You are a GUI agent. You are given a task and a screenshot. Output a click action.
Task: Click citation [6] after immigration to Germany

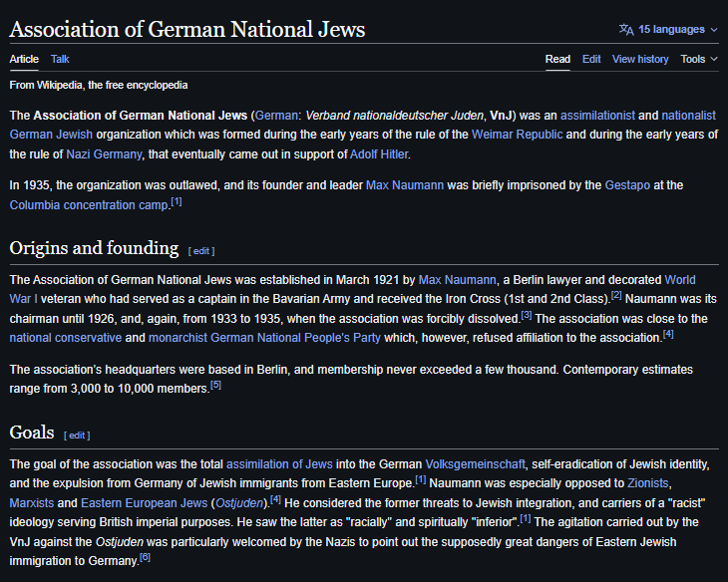(x=145, y=557)
